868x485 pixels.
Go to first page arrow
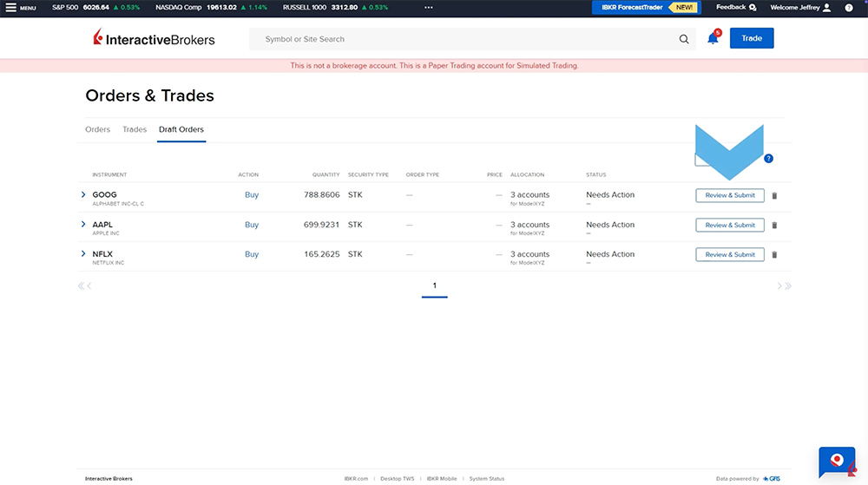pyautogui.click(x=81, y=286)
